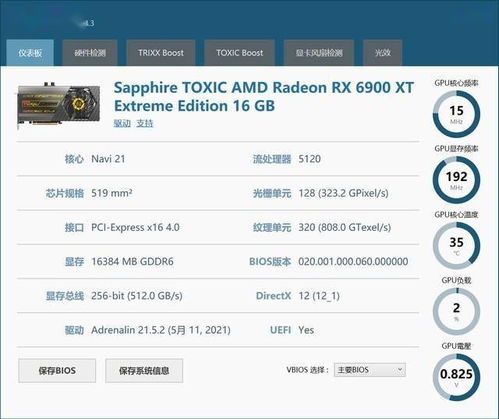Click the BIOS version 020.001.000.060.000000
Image resolution: width=499 pixels, height=419 pixels.
353,262
